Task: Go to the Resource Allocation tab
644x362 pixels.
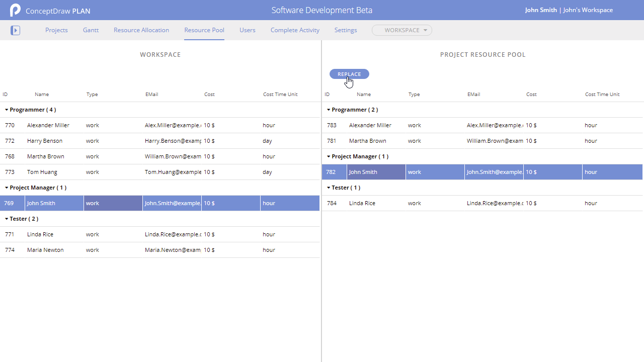Action: coord(141,30)
